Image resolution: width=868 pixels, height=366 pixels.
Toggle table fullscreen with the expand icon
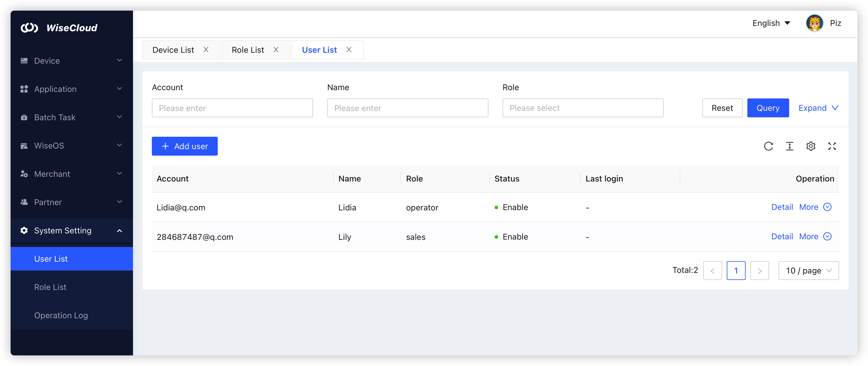(832, 146)
